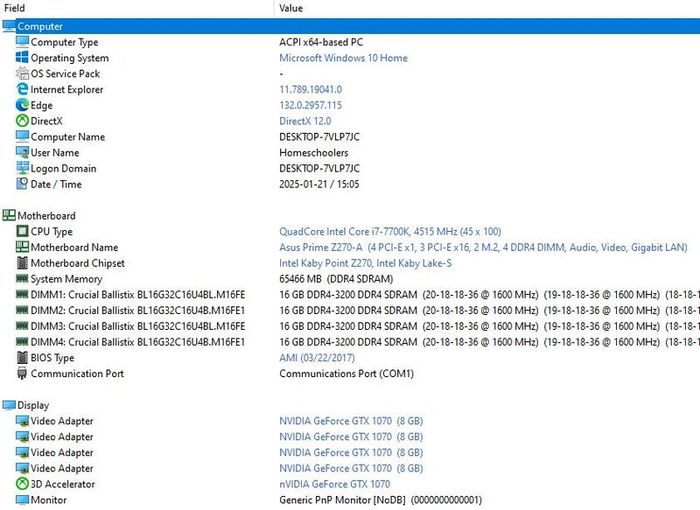700x510 pixels.
Task: Click the Display section monitor icon
Action: tap(9, 405)
